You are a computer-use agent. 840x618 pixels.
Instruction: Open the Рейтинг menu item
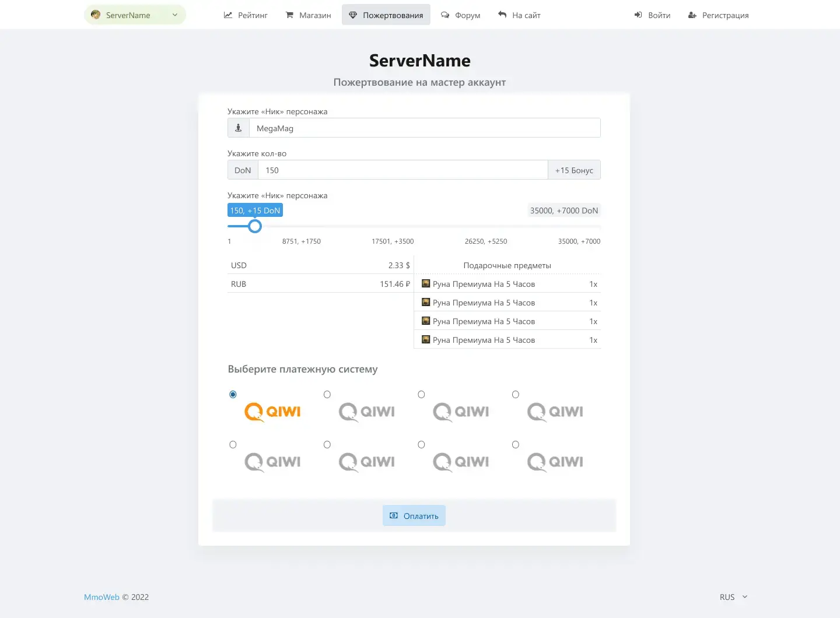click(246, 15)
